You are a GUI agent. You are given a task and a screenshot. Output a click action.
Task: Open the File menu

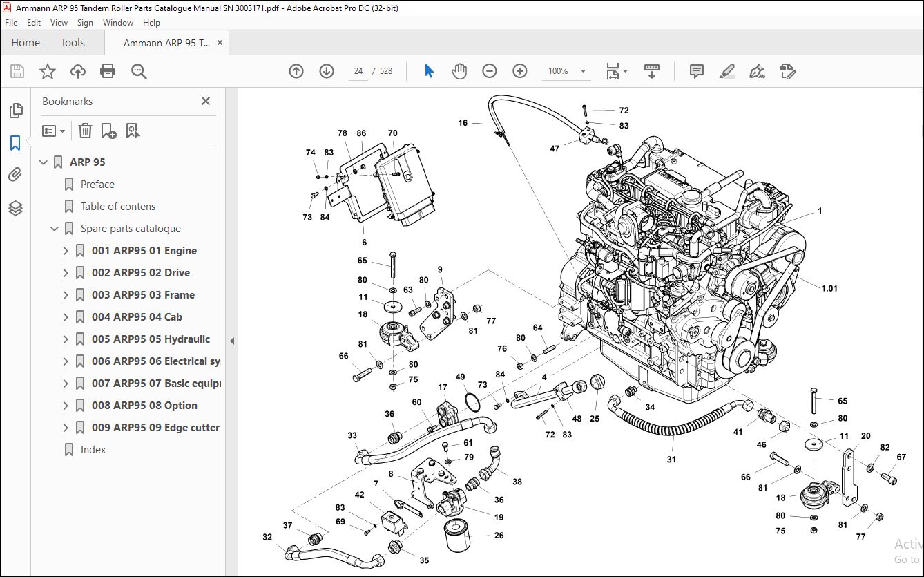pyautogui.click(x=11, y=23)
